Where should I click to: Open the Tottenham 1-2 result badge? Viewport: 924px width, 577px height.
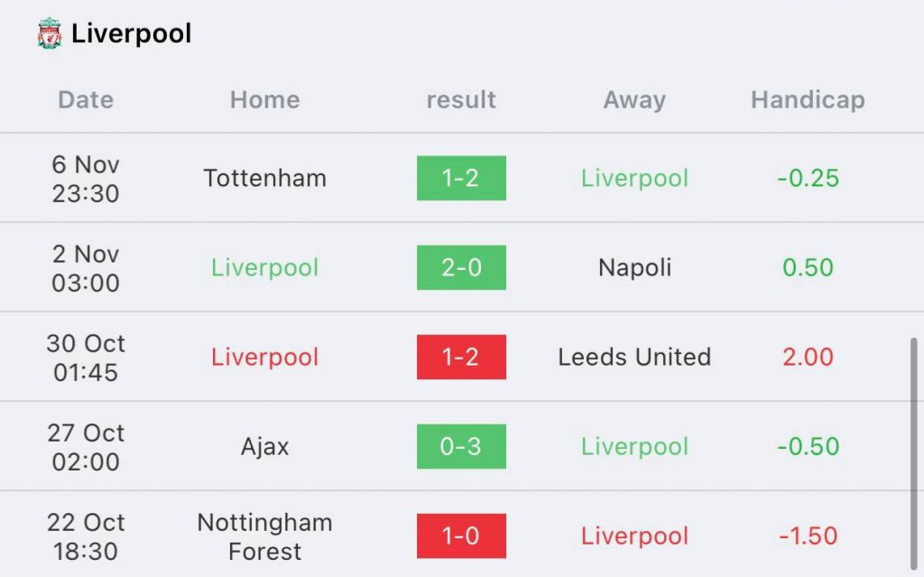click(x=461, y=178)
